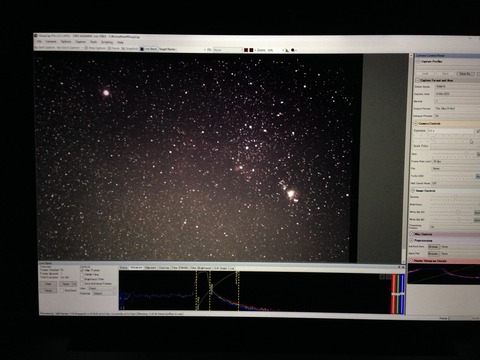
Task: Click Browse next to Apply Flat
Action: pos(434,254)
